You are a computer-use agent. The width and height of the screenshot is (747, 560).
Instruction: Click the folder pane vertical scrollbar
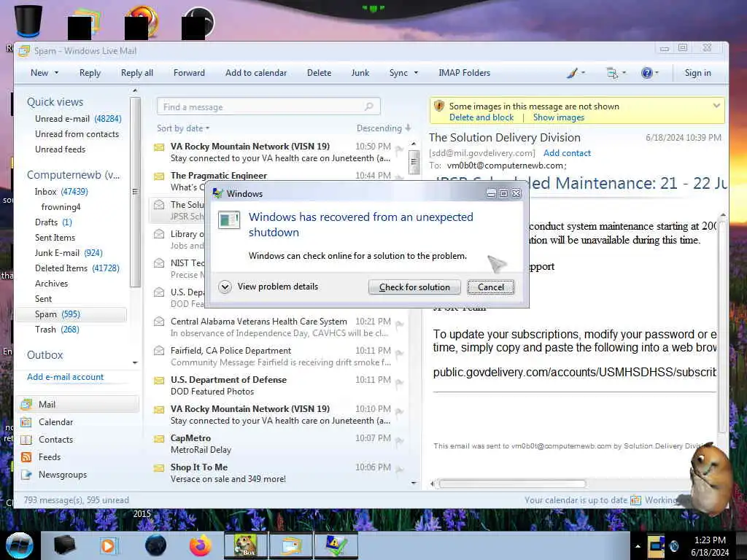point(135,192)
